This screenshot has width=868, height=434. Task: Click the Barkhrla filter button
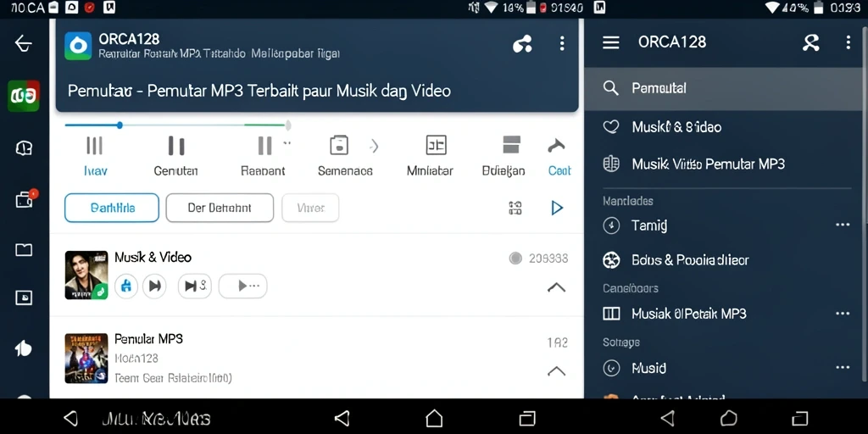pos(112,209)
